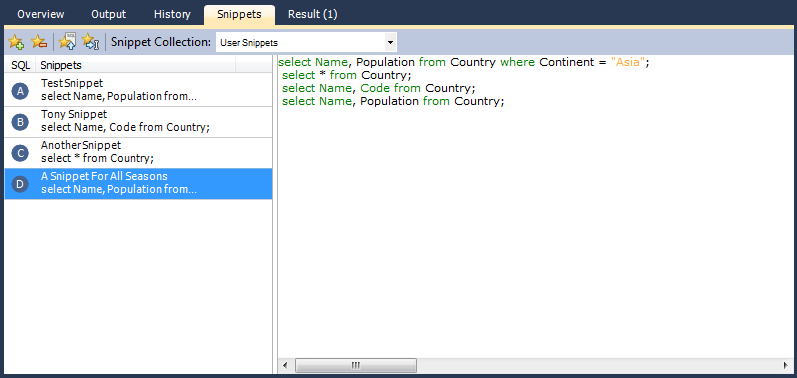The height and width of the screenshot is (378, 797).
Task: Click 'select * from Country;' under Another Snippet
Action: pyautogui.click(x=97, y=158)
